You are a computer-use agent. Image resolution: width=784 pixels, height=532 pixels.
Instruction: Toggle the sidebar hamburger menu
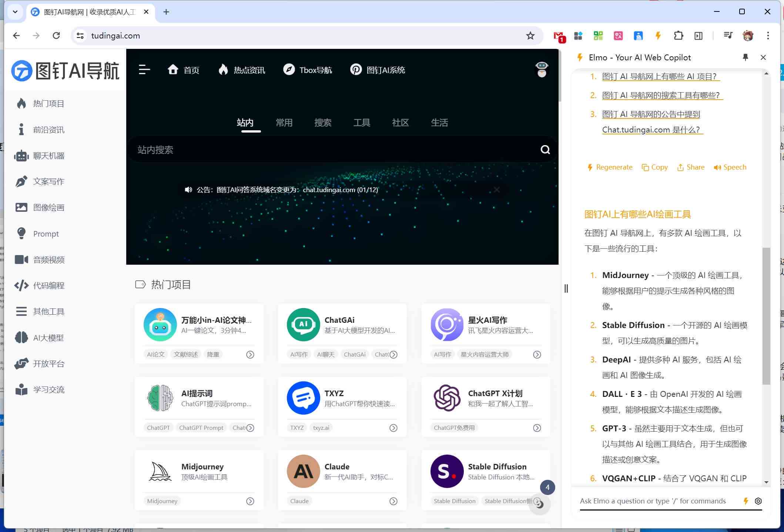coord(144,69)
